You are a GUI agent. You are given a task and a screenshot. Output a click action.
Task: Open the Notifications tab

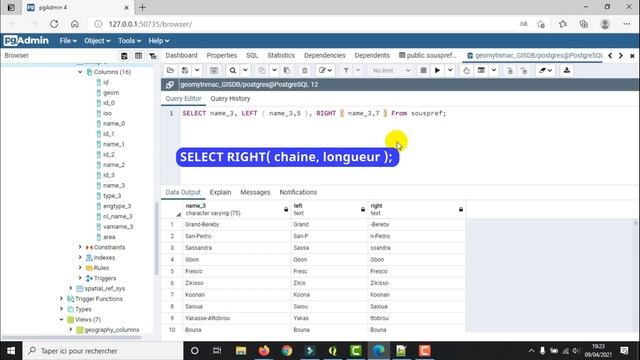(x=298, y=192)
